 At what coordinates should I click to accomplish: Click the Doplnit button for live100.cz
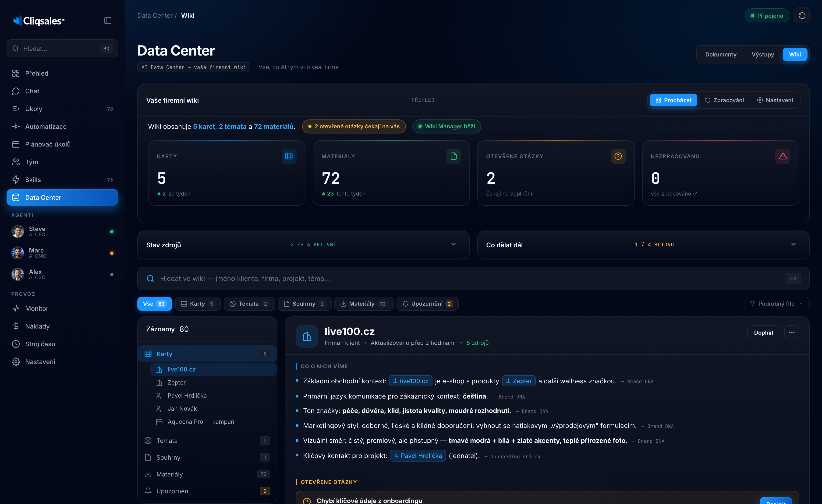[763, 333]
